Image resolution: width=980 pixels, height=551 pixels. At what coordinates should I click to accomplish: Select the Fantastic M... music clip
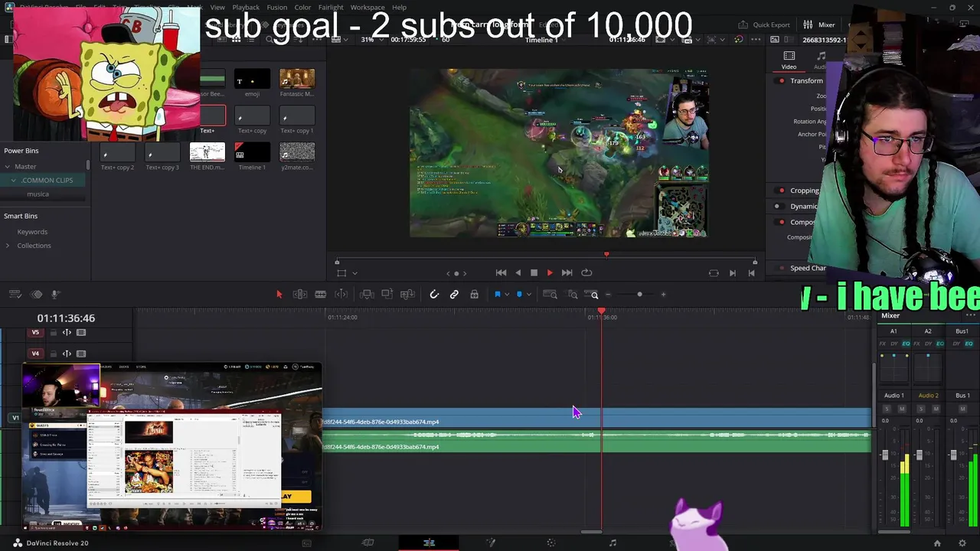[x=297, y=79]
